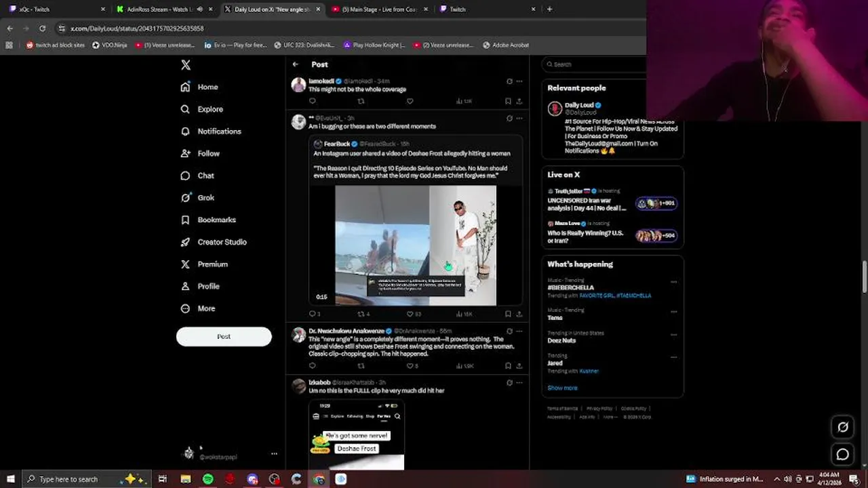Join Truth_teller's UNCENSORED Iran war live
Screen dimensions: 868x488
click(612, 201)
